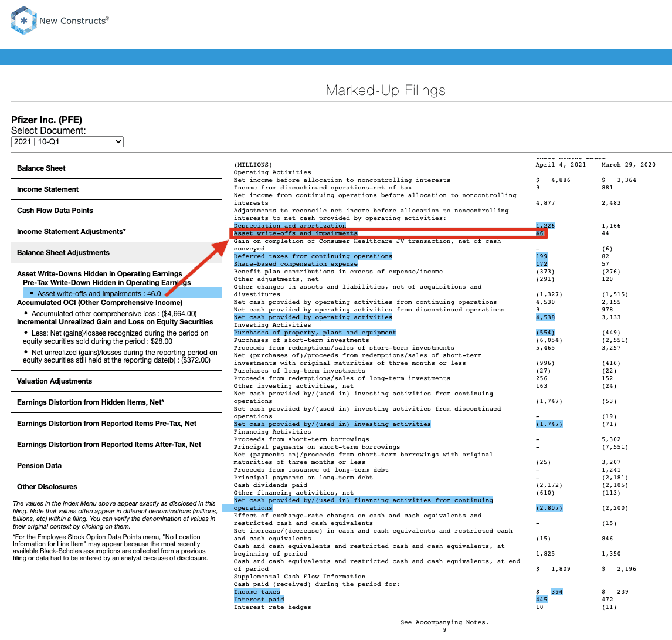Open the Pension Data section
The width and height of the screenshot is (672, 640).
point(117,466)
